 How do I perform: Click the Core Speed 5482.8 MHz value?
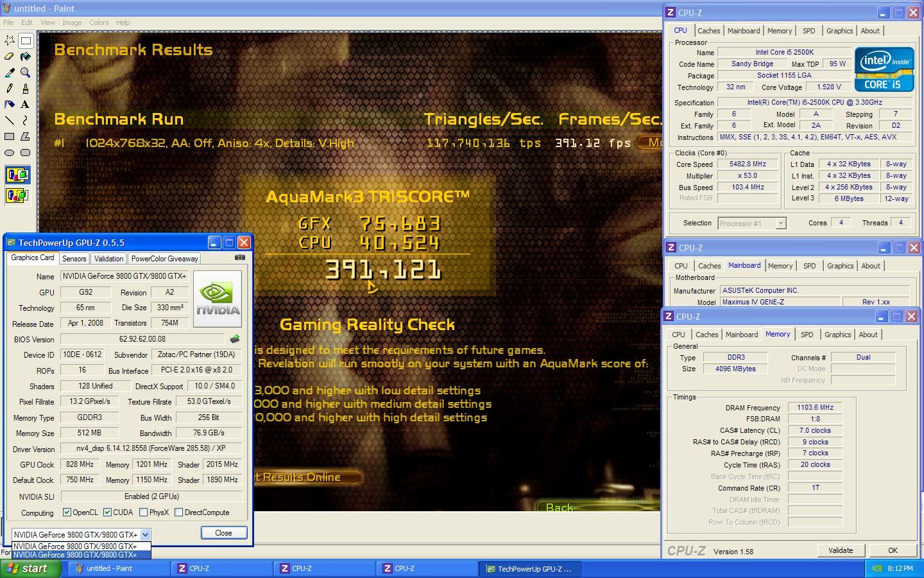(x=748, y=164)
